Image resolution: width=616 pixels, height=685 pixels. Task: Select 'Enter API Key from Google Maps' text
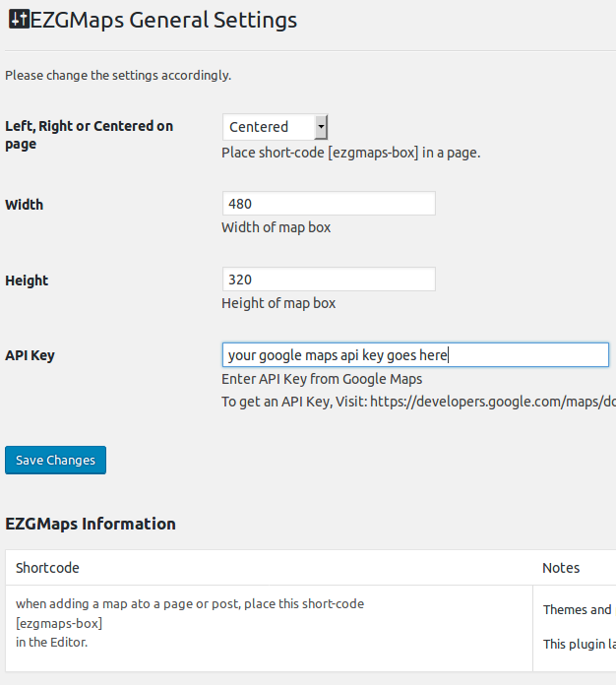click(x=322, y=379)
